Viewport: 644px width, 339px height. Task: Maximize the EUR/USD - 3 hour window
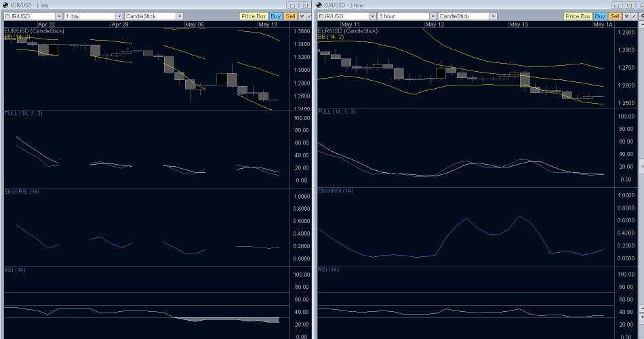pyautogui.click(x=630, y=5)
